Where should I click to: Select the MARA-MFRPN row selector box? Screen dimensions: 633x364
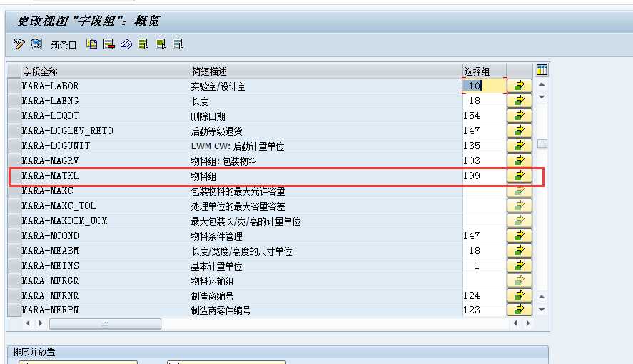coord(14,310)
